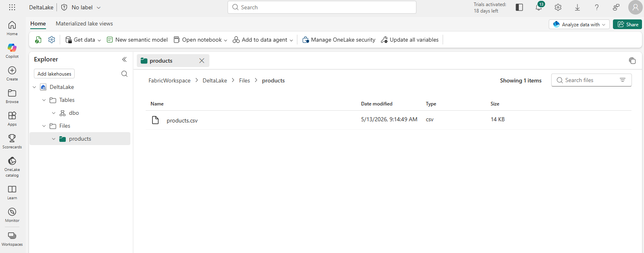Image resolution: width=644 pixels, height=253 pixels.
Task: Open Apps from the sidebar
Action: pos(12,119)
